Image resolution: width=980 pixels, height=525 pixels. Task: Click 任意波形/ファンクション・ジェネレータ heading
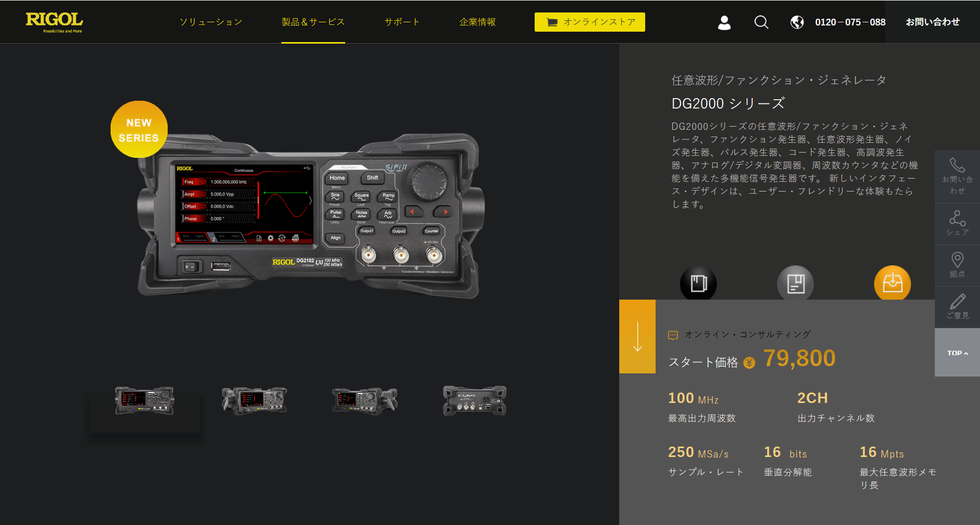tap(779, 80)
